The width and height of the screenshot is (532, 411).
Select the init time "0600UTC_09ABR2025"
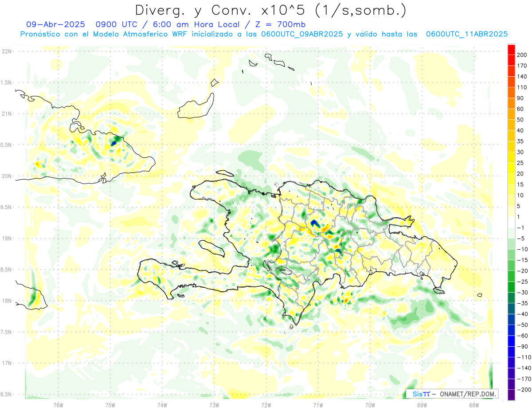302,34
